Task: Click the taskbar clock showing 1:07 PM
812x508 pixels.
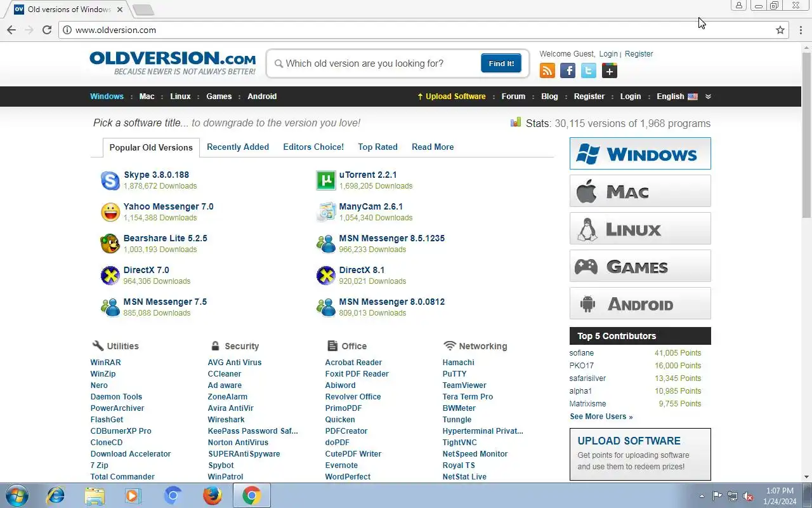Action: coord(780,496)
